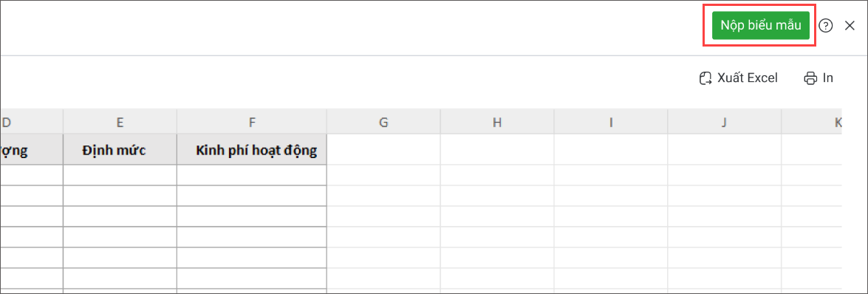
Task: Select column E header
Action: click(120, 123)
